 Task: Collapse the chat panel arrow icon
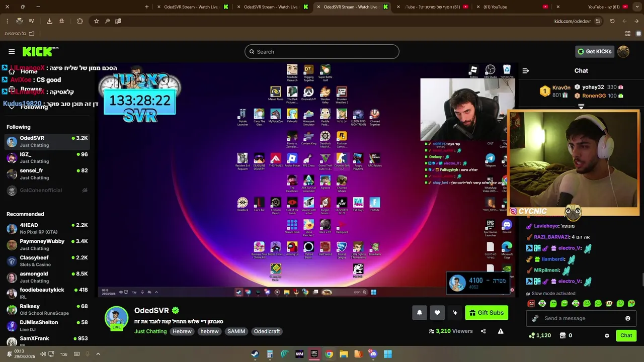pyautogui.click(x=526, y=71)
